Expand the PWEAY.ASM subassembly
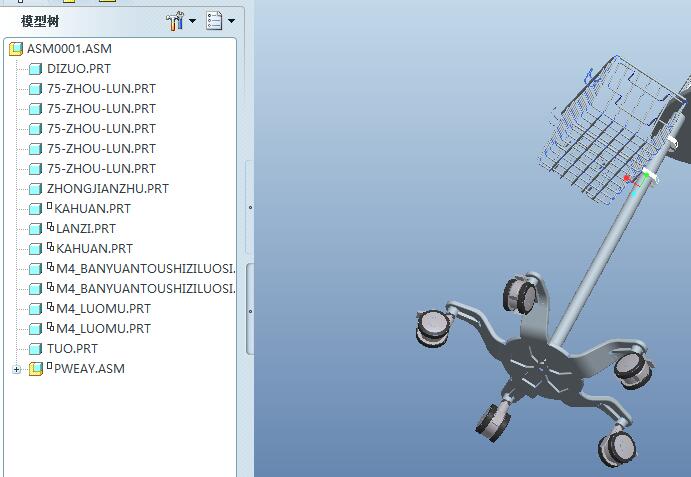The width and height of the screenshot is (691, 477). click(x=16, y=369)
